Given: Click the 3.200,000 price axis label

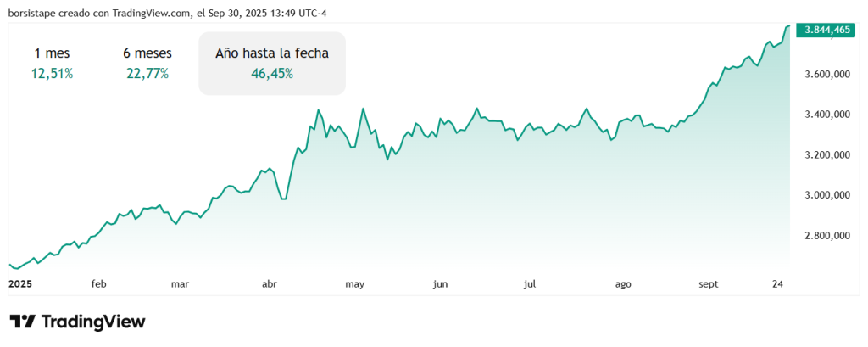Looking at the screenshot, I should 826,155.
